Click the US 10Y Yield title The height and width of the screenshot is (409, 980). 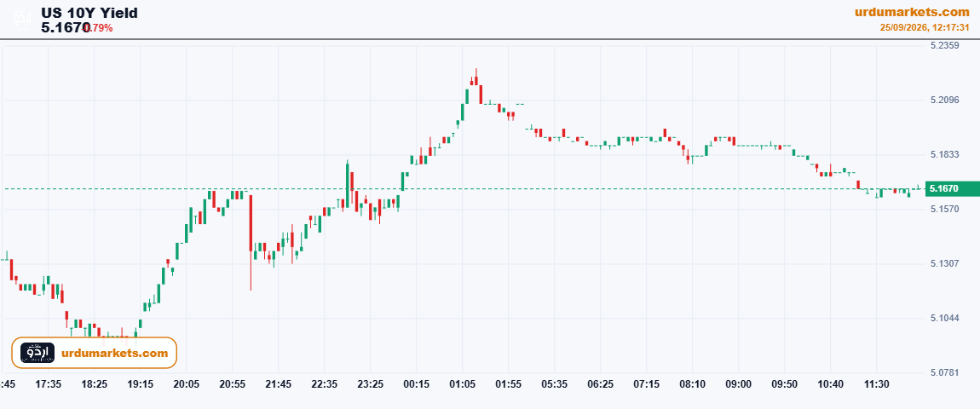[89, 13]
